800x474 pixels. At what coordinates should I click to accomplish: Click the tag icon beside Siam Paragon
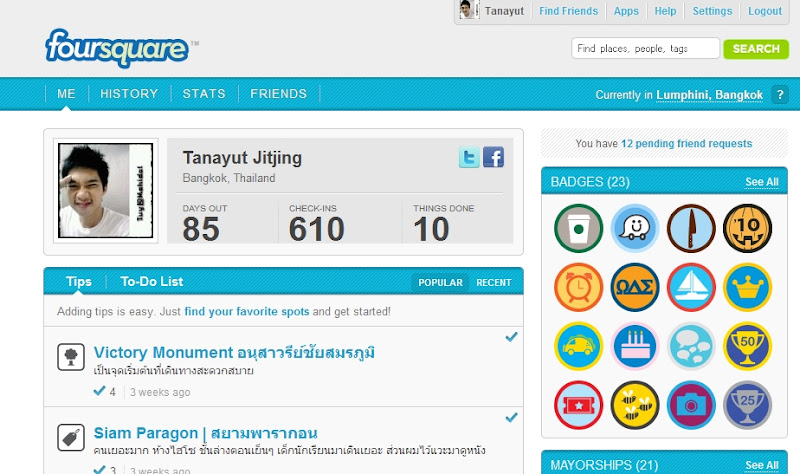[71, 437]
